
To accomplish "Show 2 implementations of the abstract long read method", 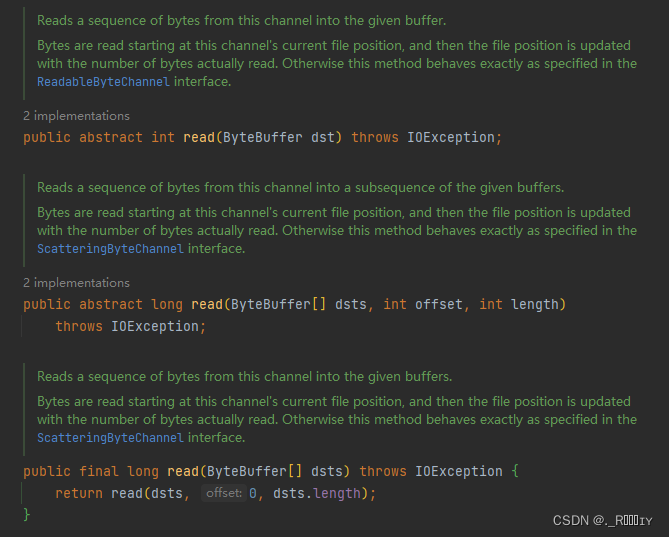I will [76, 283].
